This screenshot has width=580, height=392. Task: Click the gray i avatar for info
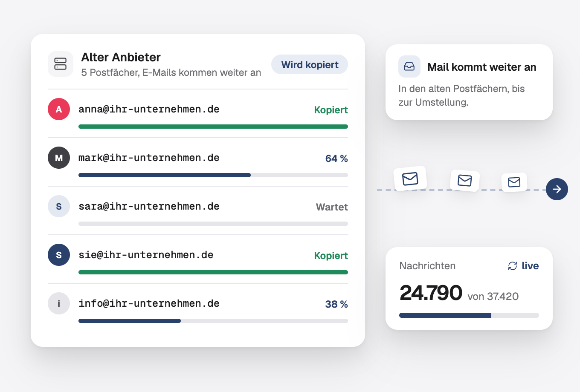point(59,303)
